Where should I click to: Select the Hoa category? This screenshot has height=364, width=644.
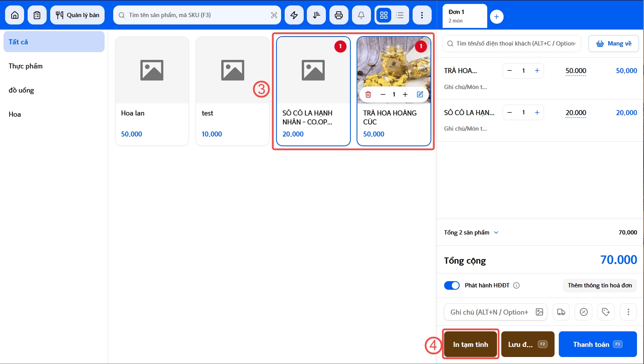(x=54, y=114)
